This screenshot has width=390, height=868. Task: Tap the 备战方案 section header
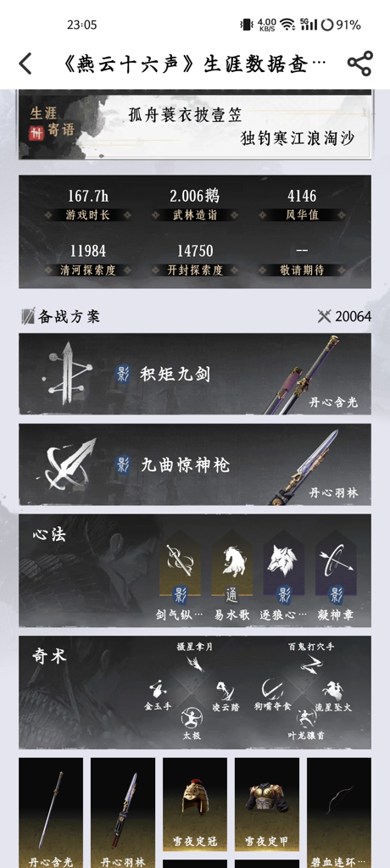tap(61, 317)
